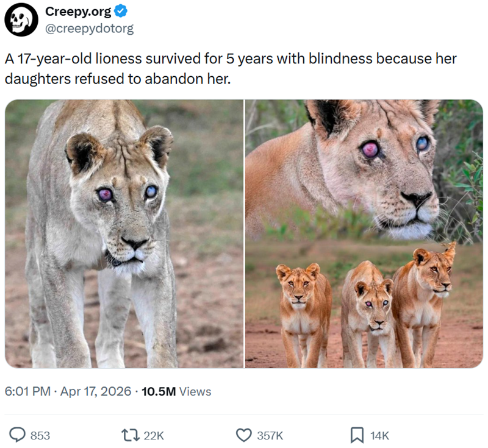Bookmark the post with the bookmark icon
Viewport: 488px width, 448px height.
pos(357,435)
